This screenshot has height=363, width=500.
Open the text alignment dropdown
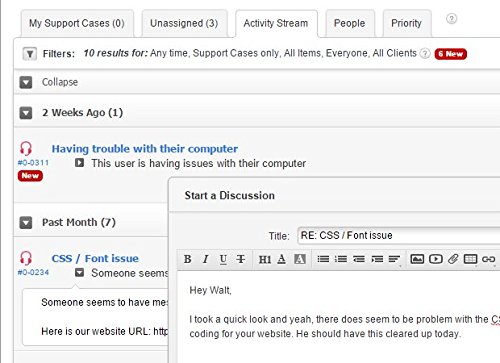click(x=395, y=259)
